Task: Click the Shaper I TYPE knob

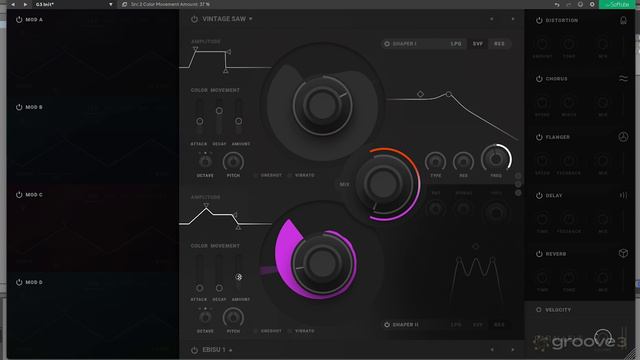Action: (x=436, y=162)
